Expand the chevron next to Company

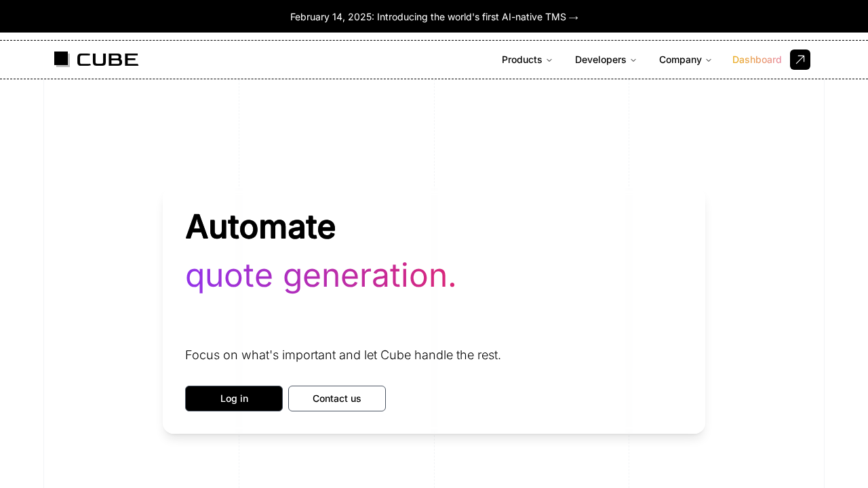pyautogui.click(x=709, y=60)
